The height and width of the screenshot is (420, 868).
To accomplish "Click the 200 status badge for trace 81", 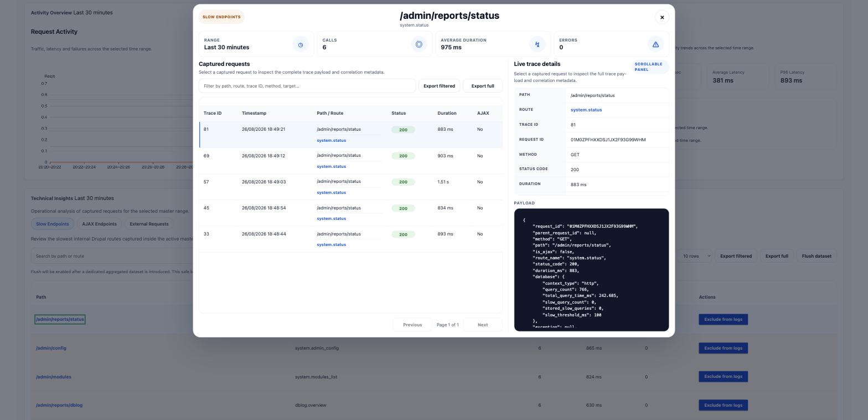I will [x=403, y=130].
